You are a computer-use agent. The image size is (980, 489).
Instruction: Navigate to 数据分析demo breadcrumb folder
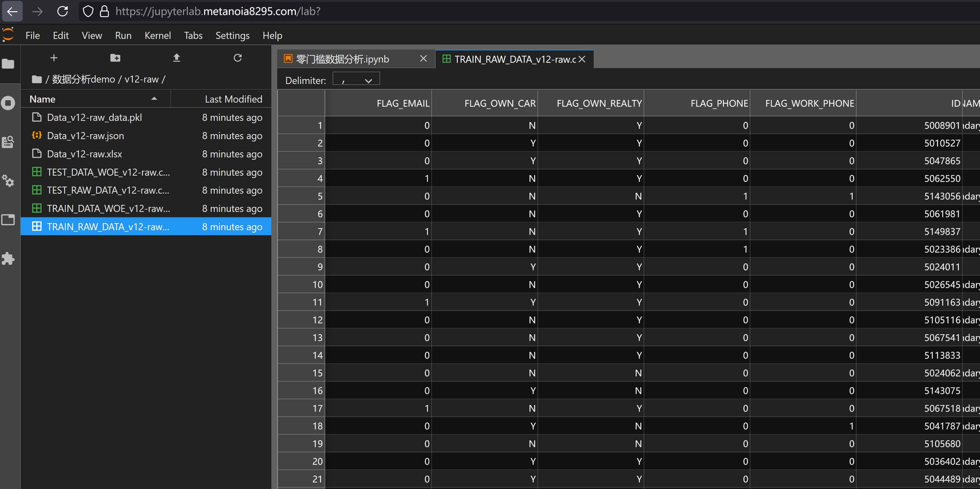point(83,79)
